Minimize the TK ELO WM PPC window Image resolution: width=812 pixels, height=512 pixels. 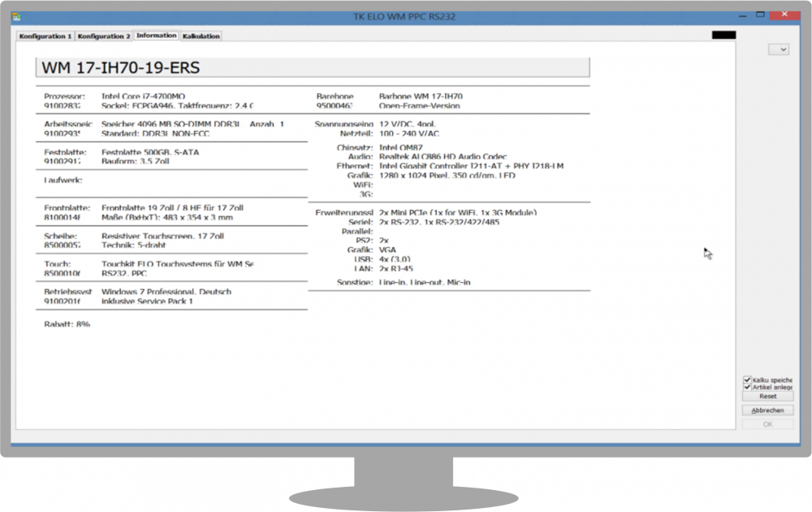tap(741, 15)
